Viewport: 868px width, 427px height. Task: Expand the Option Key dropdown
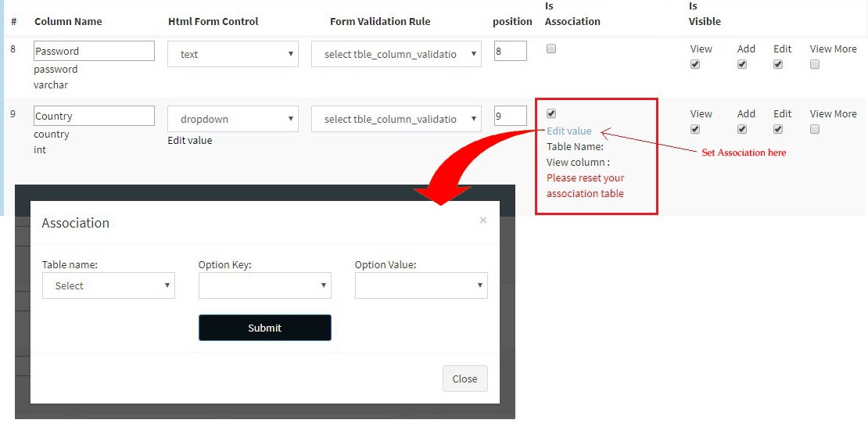[x=264, y=285]
